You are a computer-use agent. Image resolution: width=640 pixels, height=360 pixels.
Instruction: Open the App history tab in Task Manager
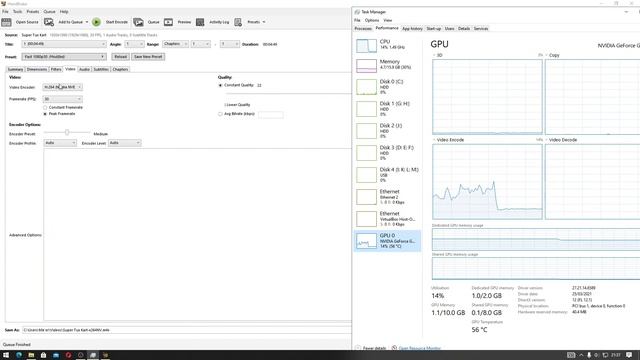412,29
